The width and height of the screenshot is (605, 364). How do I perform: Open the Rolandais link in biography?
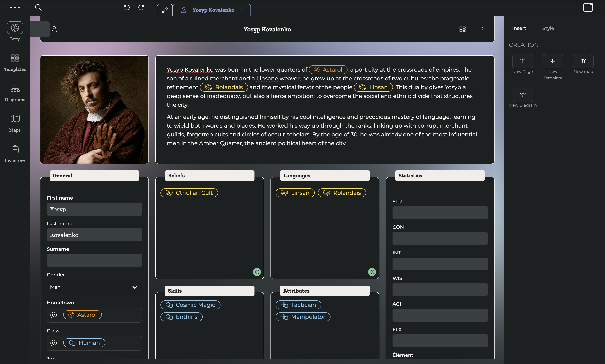pos(224,87)
